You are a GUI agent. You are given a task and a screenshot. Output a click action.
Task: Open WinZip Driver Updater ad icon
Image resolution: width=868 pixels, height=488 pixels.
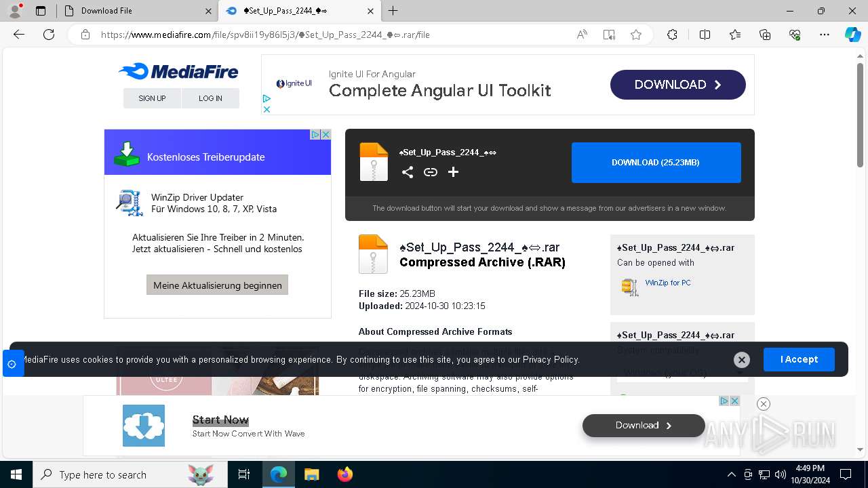pos(129,203)
